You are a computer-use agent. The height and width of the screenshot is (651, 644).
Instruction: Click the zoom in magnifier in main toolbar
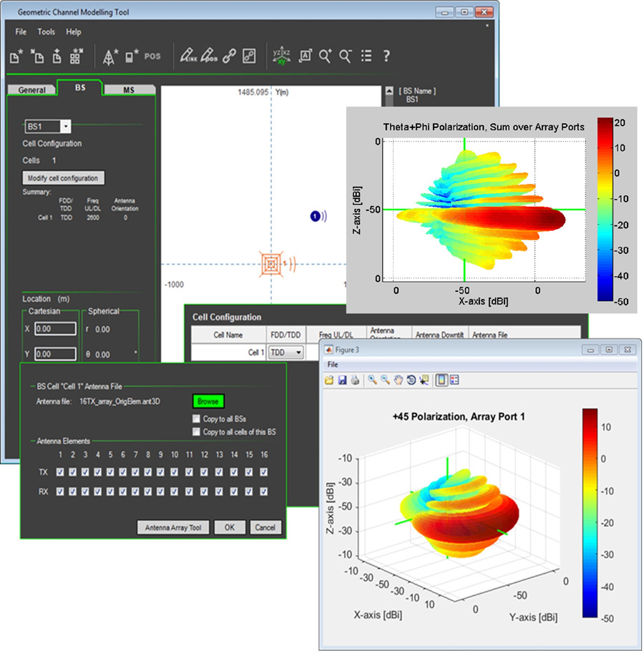(x=326, y=56)
